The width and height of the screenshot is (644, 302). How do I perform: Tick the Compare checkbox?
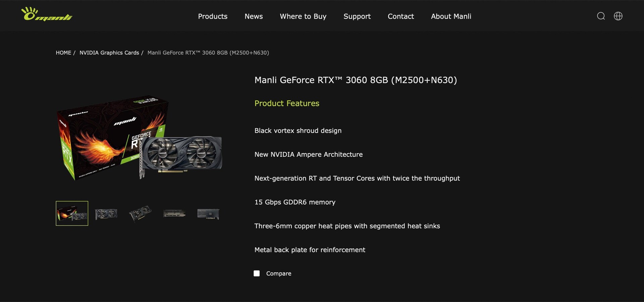coord(257,273)
